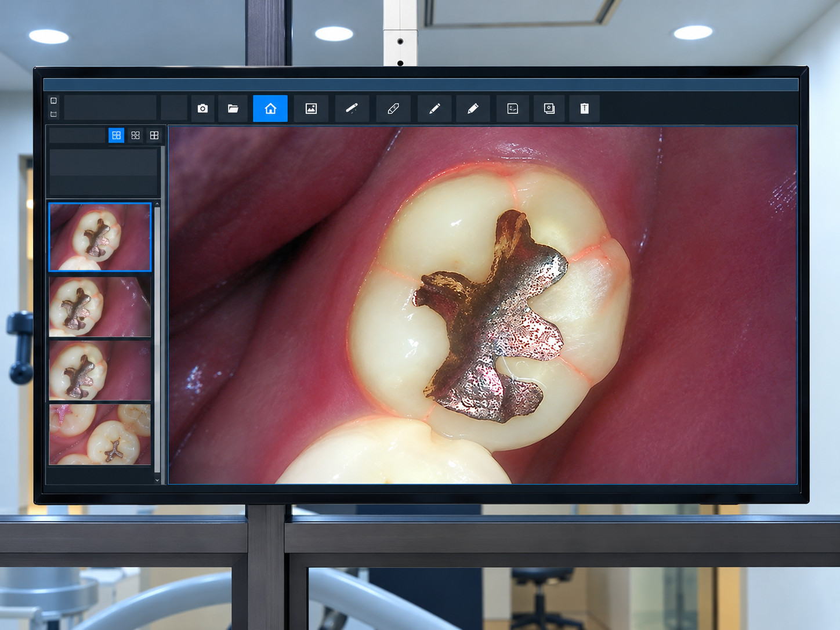Open the image gallery icon
The width and height of the screenshot is (840, 630).
[x=312, y=108]
